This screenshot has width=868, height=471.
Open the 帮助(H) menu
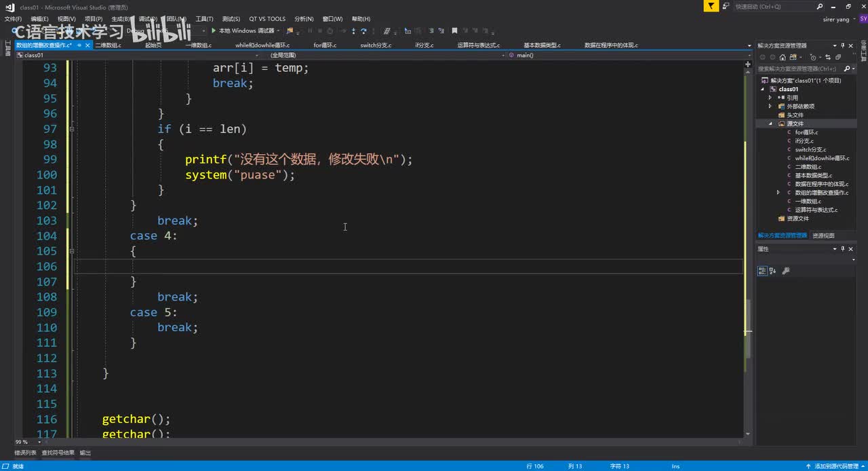pyautogui.click(x=361, y=19)
